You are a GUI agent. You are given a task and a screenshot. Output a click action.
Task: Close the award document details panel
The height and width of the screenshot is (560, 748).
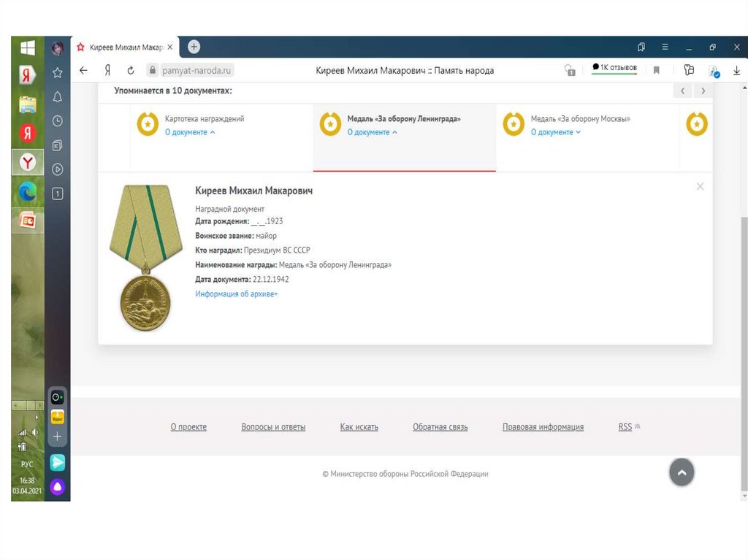click(x=700, y=186)
